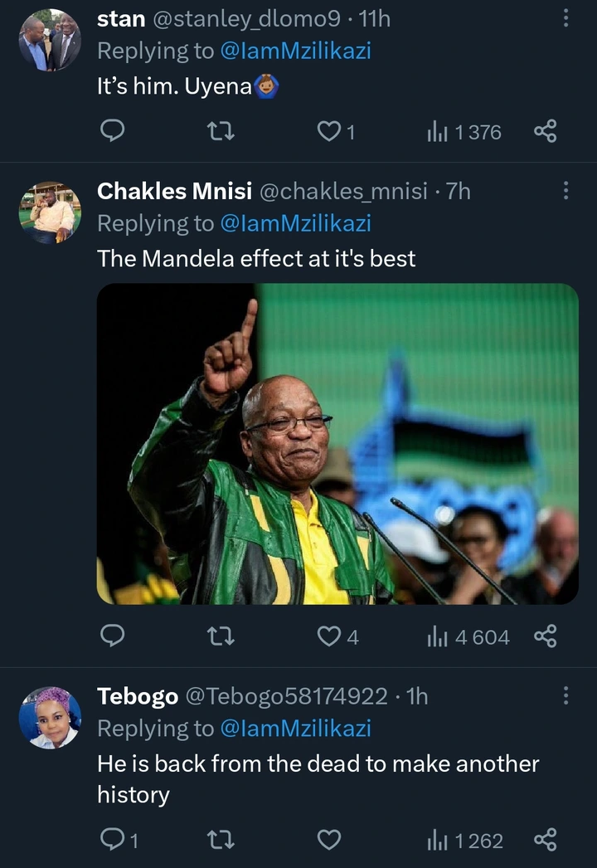The width and height of the screenshot is (597, 868).
Task: Open more options for Tebogo's tweet
Action: [566, 695]
